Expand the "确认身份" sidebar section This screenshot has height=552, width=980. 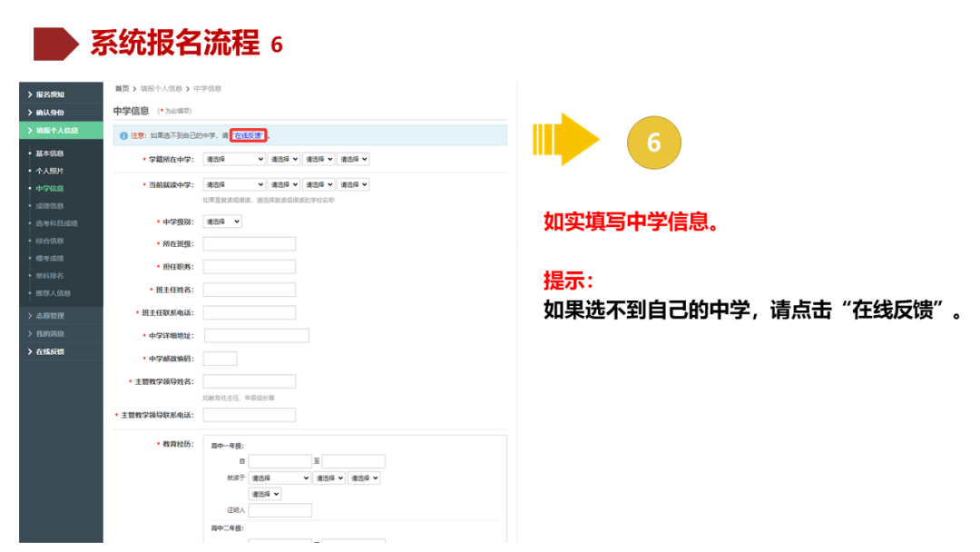pyautogui.click(x=50, y=111)
